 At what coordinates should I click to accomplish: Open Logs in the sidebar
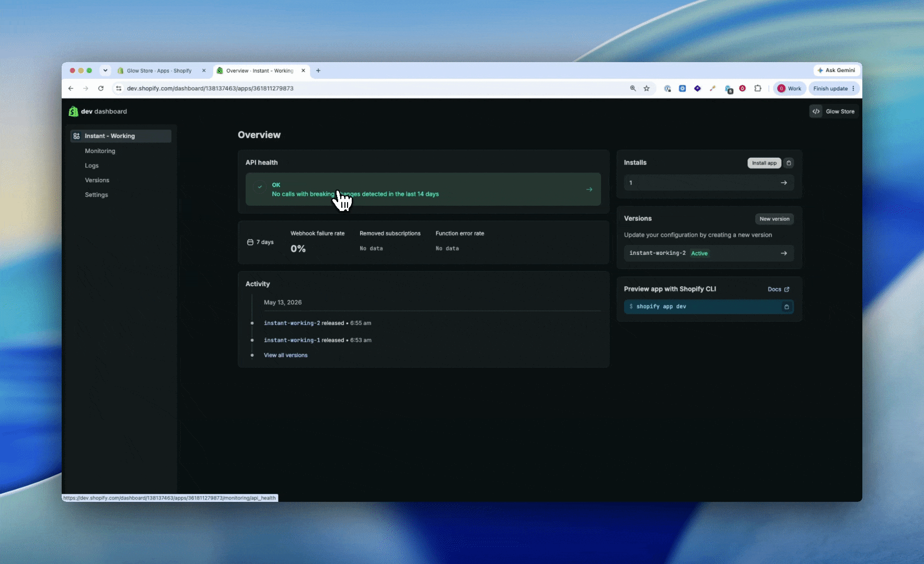point(91,166)
